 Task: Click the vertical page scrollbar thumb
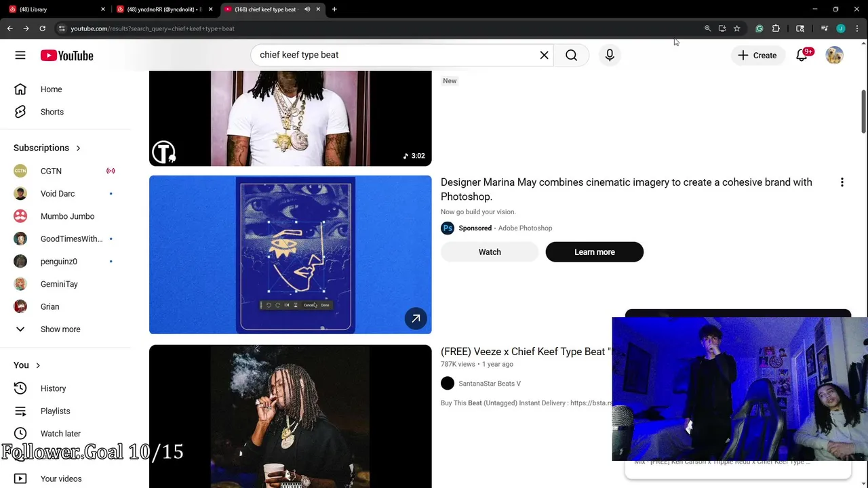pyautogui.click(x=864, y=111)
